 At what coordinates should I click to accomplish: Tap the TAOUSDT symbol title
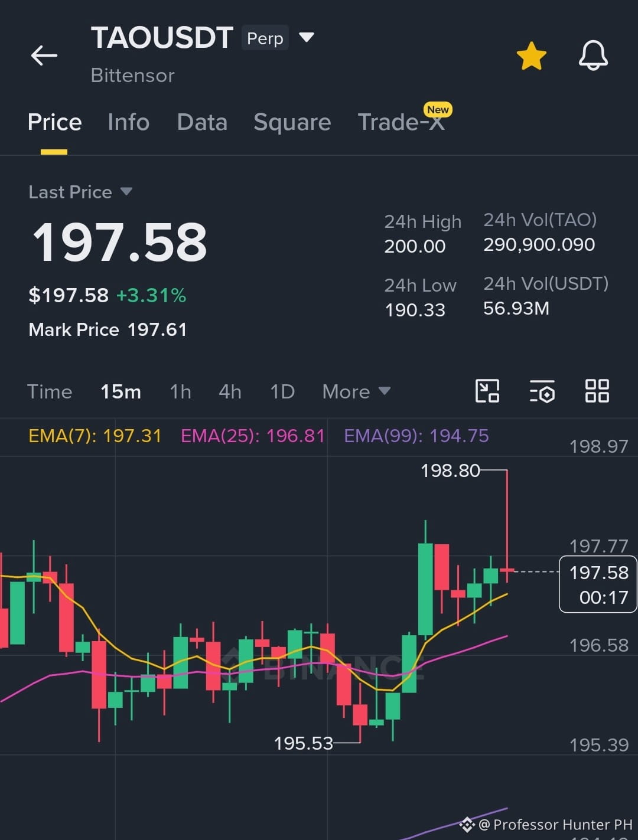pos(162,38)
